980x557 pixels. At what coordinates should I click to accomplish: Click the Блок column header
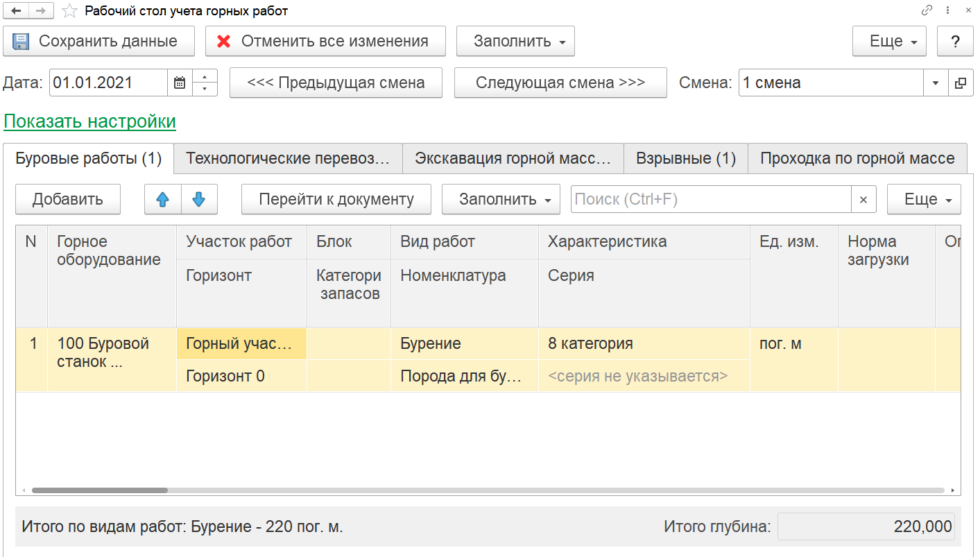pos(349,242)
